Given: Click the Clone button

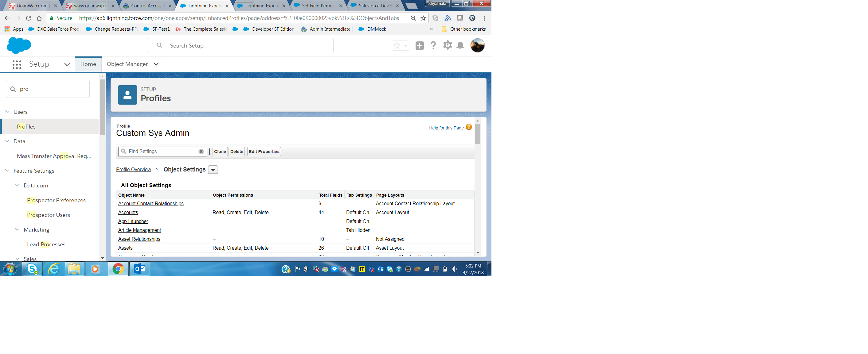Looking at the screenshot, I should [x=220, y=152].
